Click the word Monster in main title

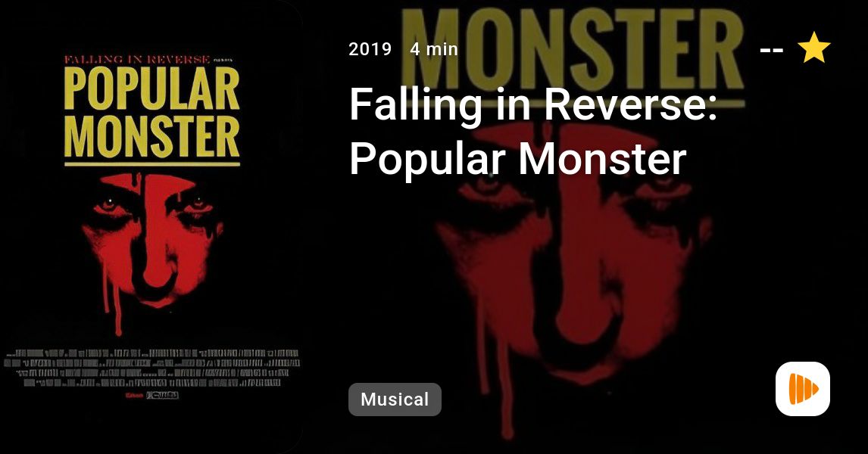pos(601,159)
